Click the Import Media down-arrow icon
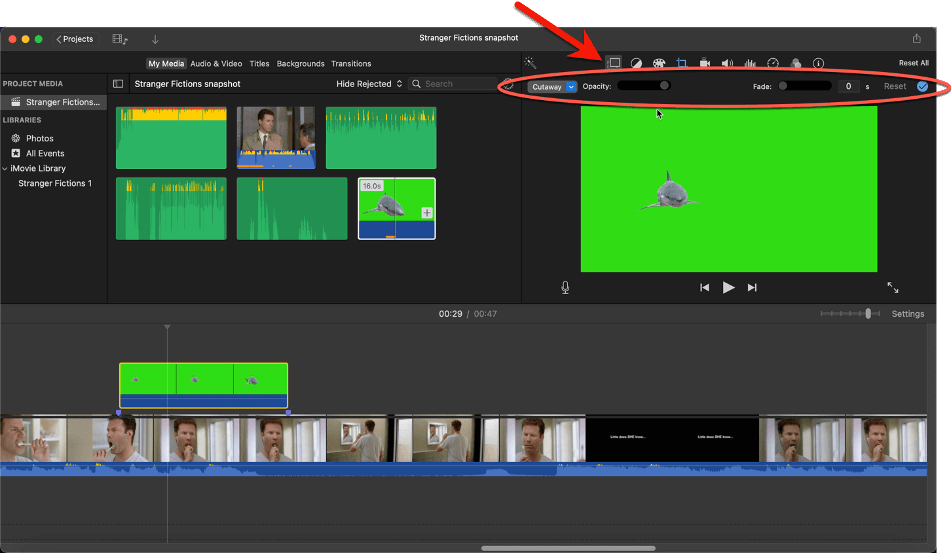This screenshot has width=952, height=554. coord(155,39)
